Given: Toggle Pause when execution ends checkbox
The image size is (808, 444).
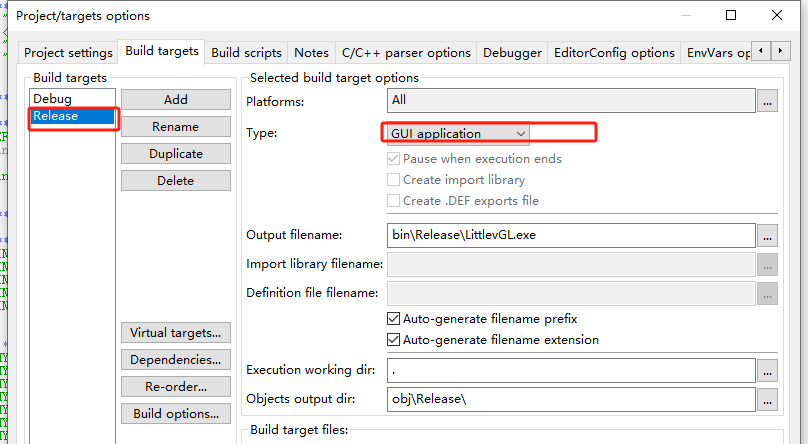Looking at the screenshot, I should pos(393,159).
